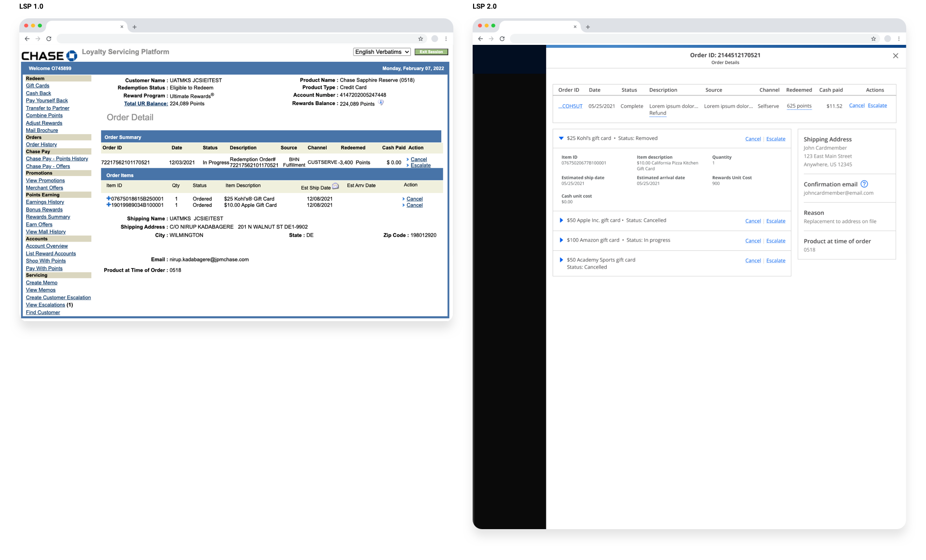926x560 pixels.
Task: Click the Rewards Balance info icon
Action: 381,103
